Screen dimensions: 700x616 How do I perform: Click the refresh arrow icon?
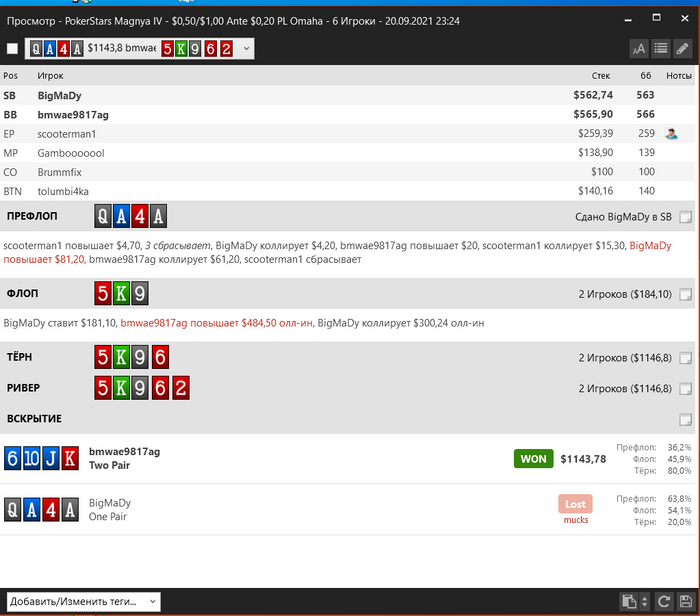click(664, 601)
